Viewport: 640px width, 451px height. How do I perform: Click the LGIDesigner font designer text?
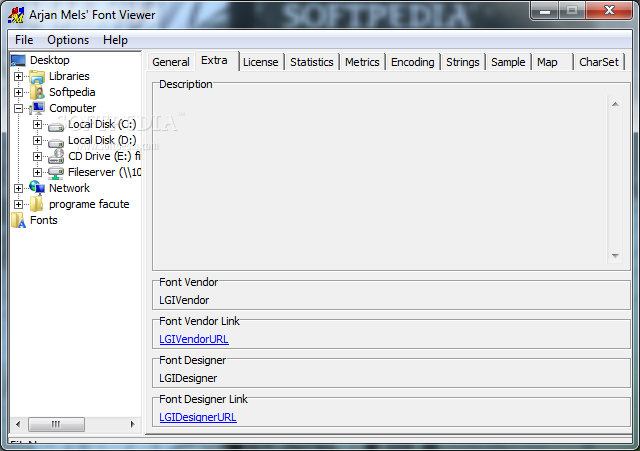188,378
